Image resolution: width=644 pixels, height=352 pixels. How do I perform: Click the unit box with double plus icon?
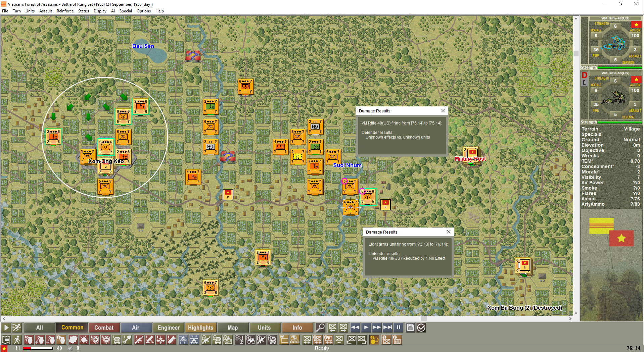307,340
